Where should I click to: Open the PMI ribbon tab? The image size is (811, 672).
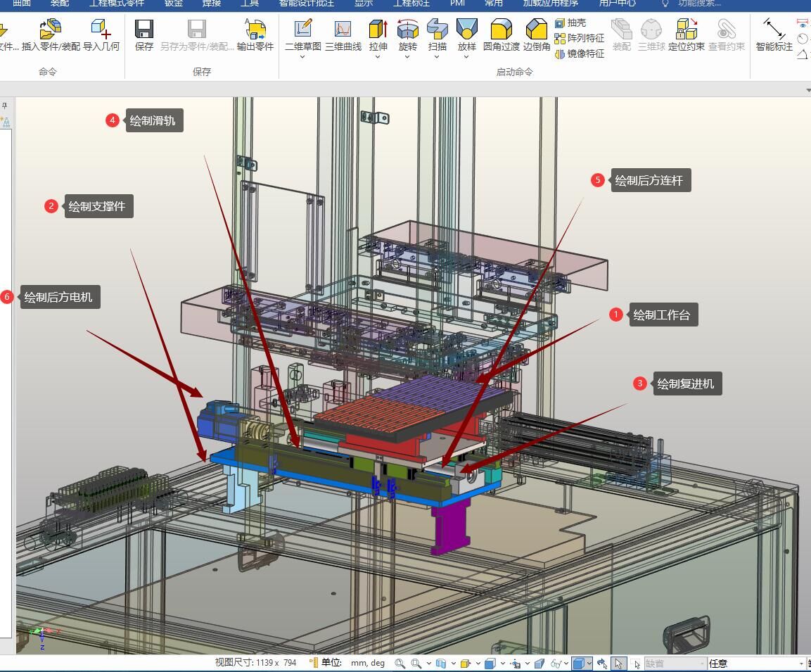[457, 4]
